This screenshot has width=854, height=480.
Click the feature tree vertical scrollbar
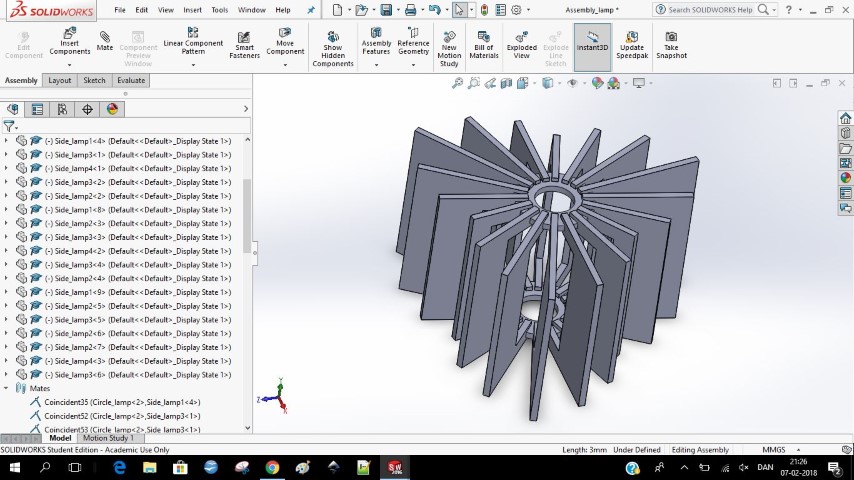pyautogui.click(x=247, y=215)
